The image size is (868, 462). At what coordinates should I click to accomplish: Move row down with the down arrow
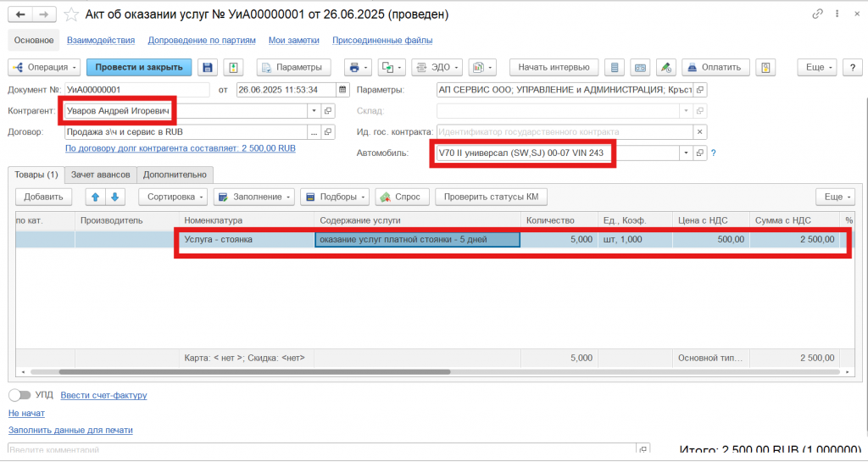114,197
